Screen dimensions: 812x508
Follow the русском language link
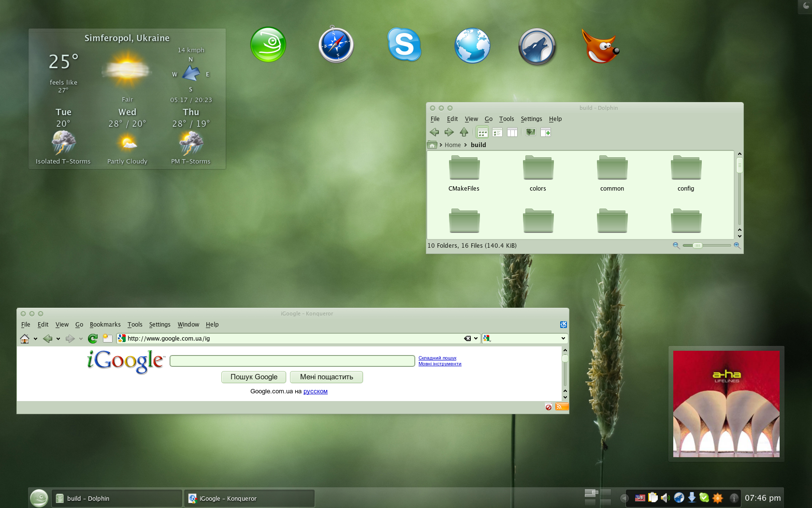(x=315, y=391)
